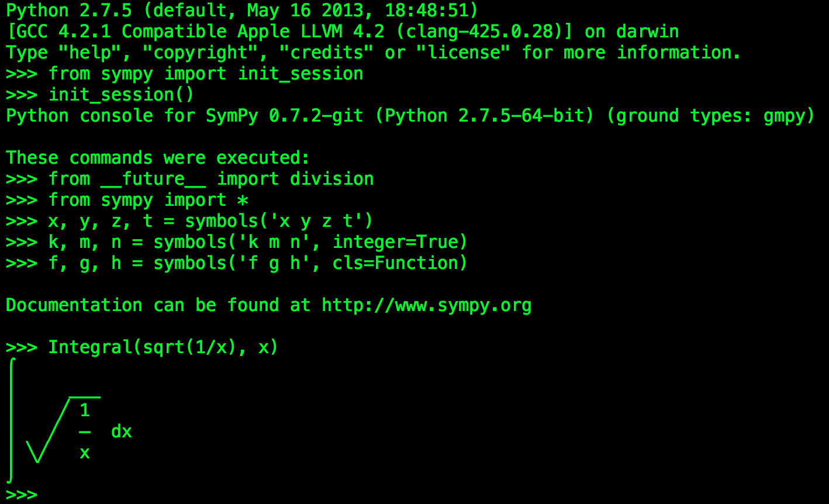
Task: Click the empty prompt on the last line
Action: [x=22, y=495]
